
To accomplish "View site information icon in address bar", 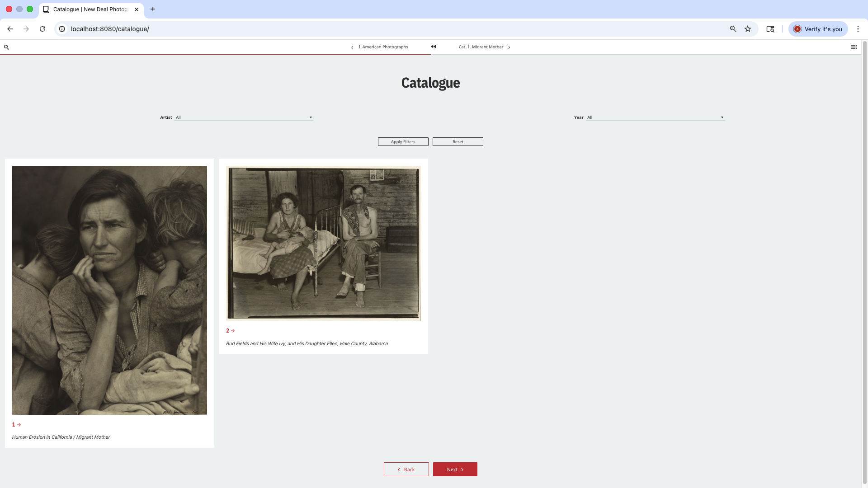I will tap(62, 29).
